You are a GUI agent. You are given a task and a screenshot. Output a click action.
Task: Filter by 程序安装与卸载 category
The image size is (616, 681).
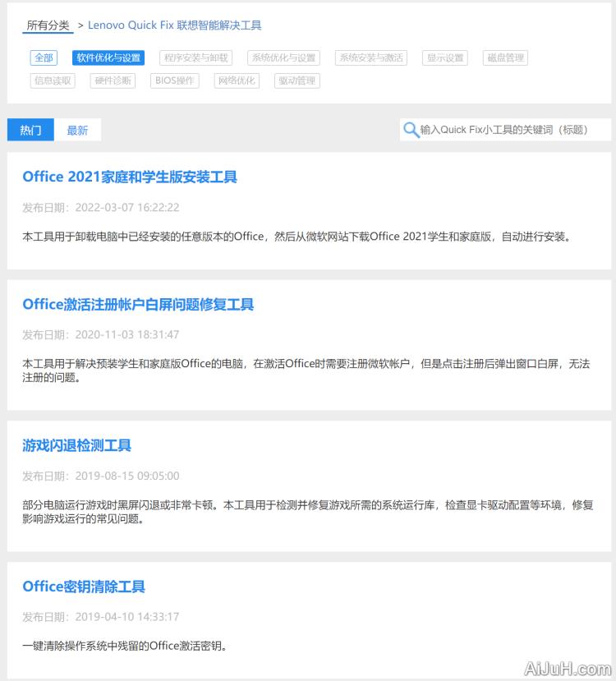click(x=196, y=58)
